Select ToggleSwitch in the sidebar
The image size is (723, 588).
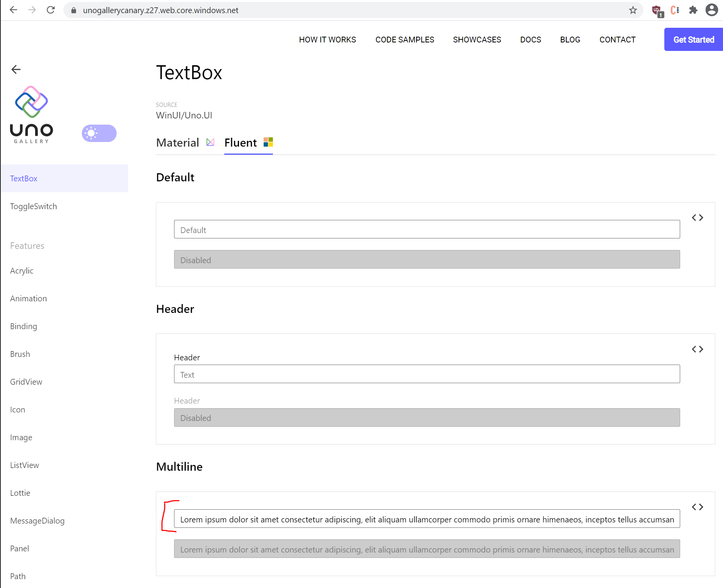coord(33,206)
